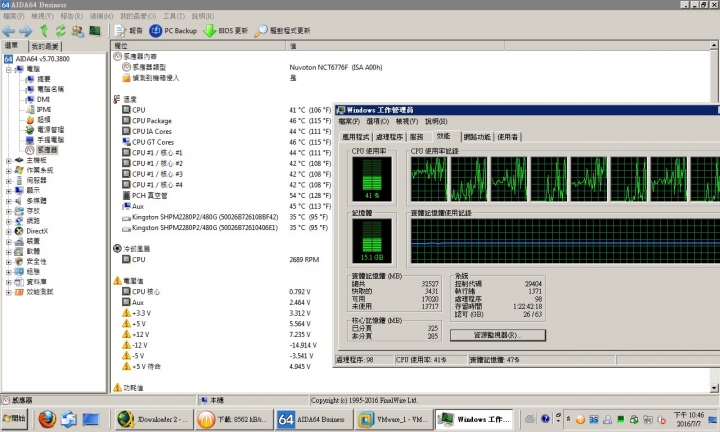Click the blue help question tray icon
This screenshot has width=720, height=432.
pos(545,419)
